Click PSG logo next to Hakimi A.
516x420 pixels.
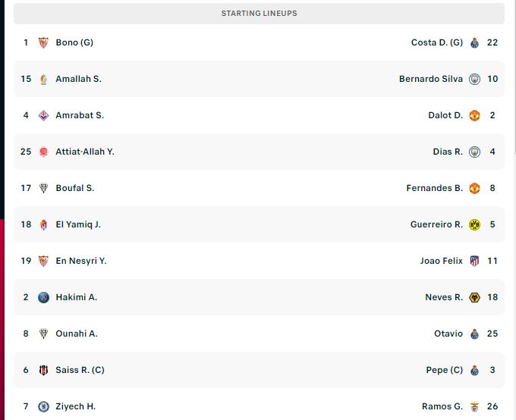(43, 297)
